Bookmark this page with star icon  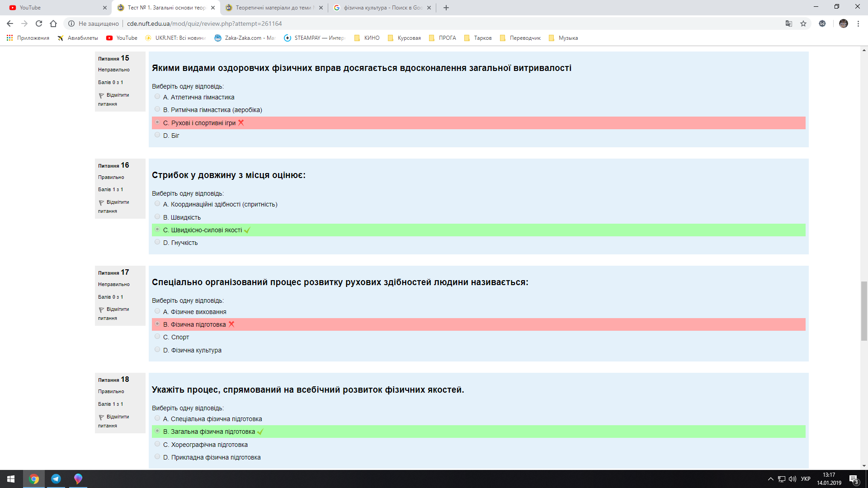[803, 23]
